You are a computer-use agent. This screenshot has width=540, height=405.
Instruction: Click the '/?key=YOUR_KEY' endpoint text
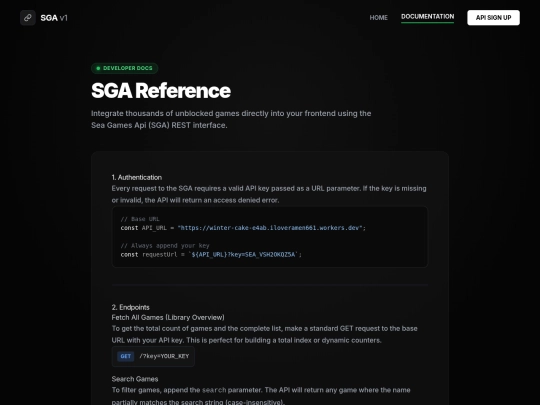click(x=164, y=356)
